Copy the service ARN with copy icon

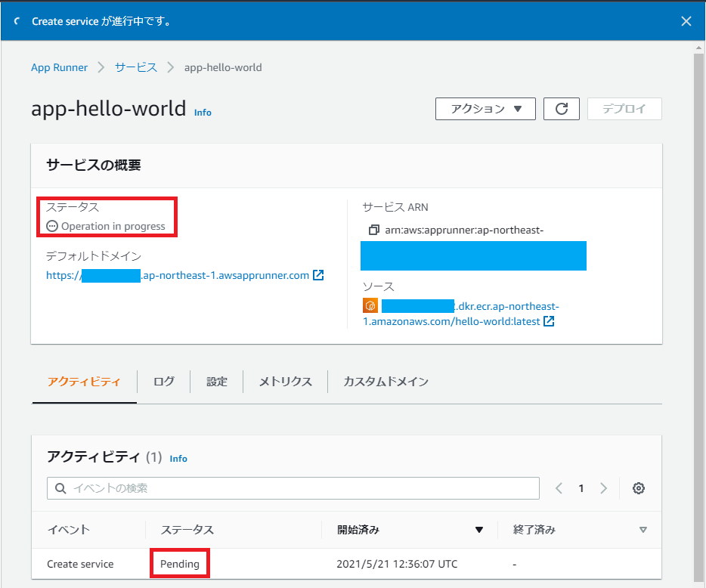click(373, 230)
